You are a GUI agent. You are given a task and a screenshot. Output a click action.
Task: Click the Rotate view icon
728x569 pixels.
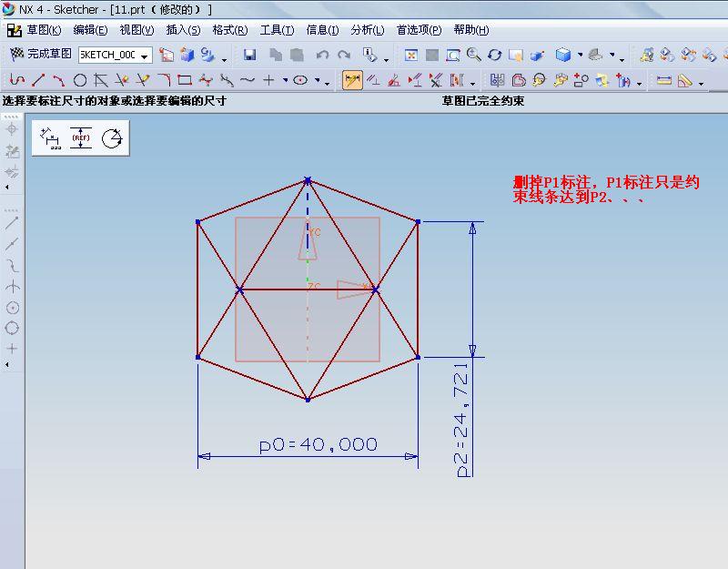point(494,55)
